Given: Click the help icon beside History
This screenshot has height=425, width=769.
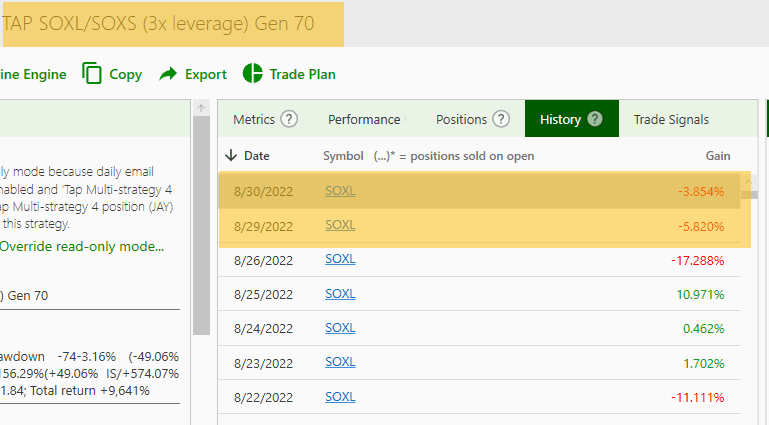Looking at the screenshot, I should tap(595, 119).
